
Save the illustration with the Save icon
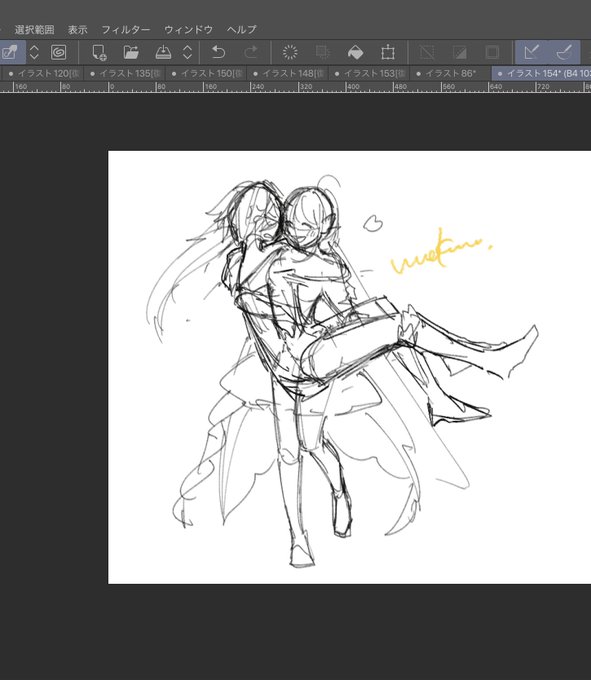(163, 52)
